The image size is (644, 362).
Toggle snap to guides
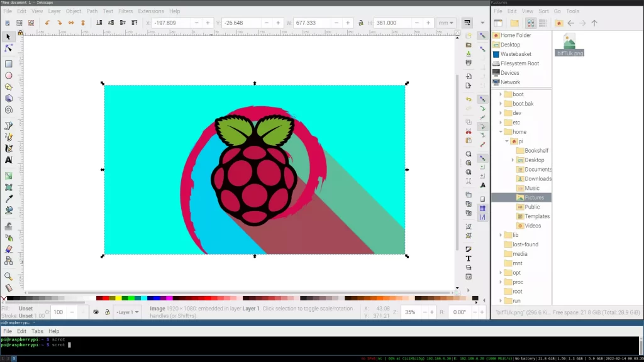[x=483, y=217]
